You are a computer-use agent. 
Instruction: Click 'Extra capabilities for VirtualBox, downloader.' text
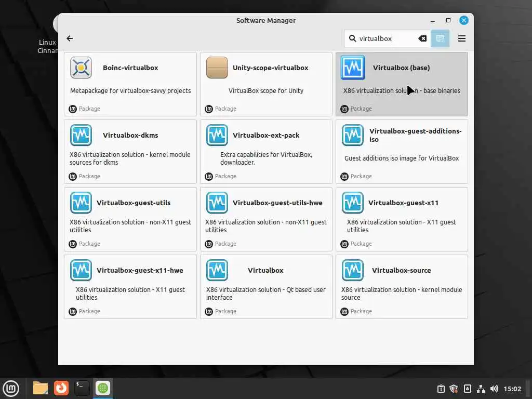pyautogui.click(x=266, y=158)
